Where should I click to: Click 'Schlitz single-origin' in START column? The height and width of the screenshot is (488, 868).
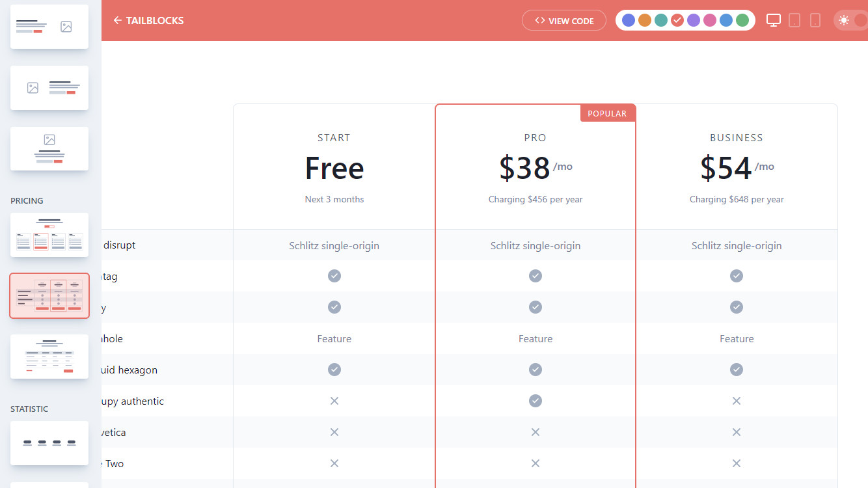[x=334, y=245]
